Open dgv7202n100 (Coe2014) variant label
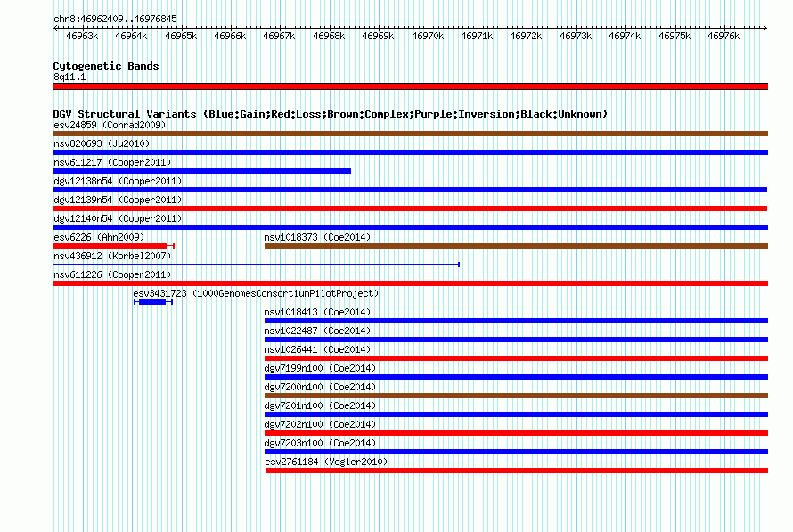This screenshot has width=793, height=532. click(x=320, y=424)
